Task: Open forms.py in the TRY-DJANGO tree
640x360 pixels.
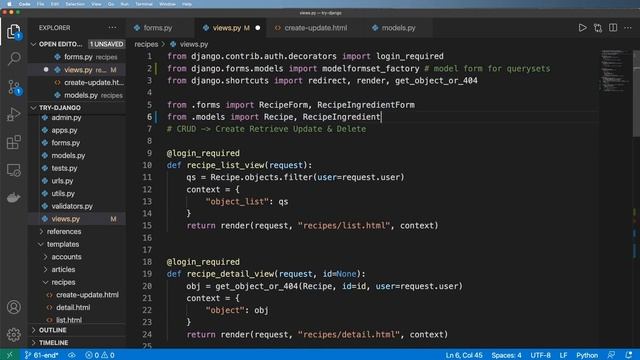Action: pos(65,143)
